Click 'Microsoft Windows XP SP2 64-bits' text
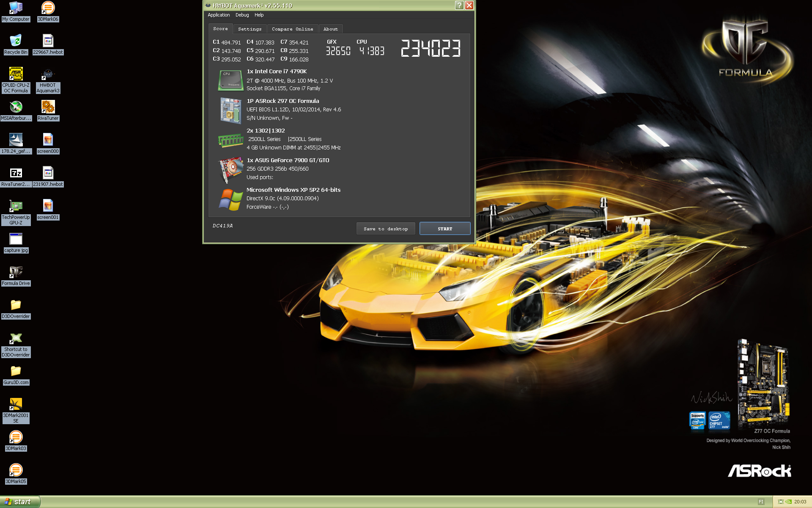812x508 pixels. pos(293,190)
